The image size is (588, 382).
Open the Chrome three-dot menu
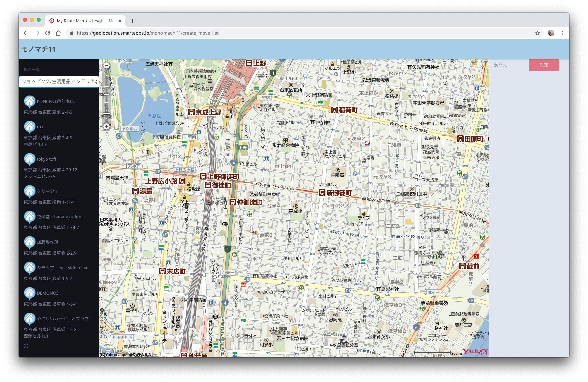562,33
